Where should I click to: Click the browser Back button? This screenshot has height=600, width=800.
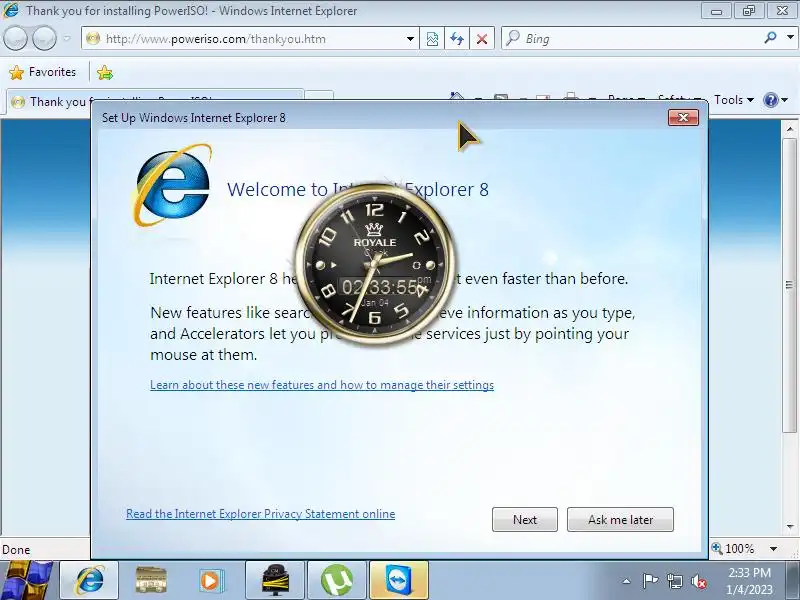click(x=16, y=38)
